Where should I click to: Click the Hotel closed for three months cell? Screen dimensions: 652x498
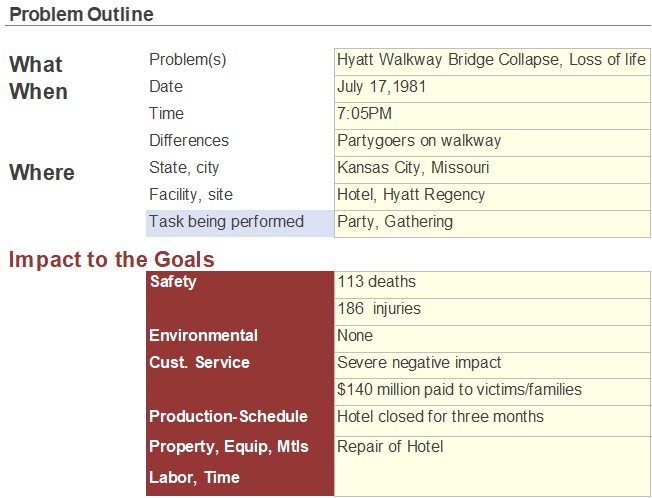[492, 421]
